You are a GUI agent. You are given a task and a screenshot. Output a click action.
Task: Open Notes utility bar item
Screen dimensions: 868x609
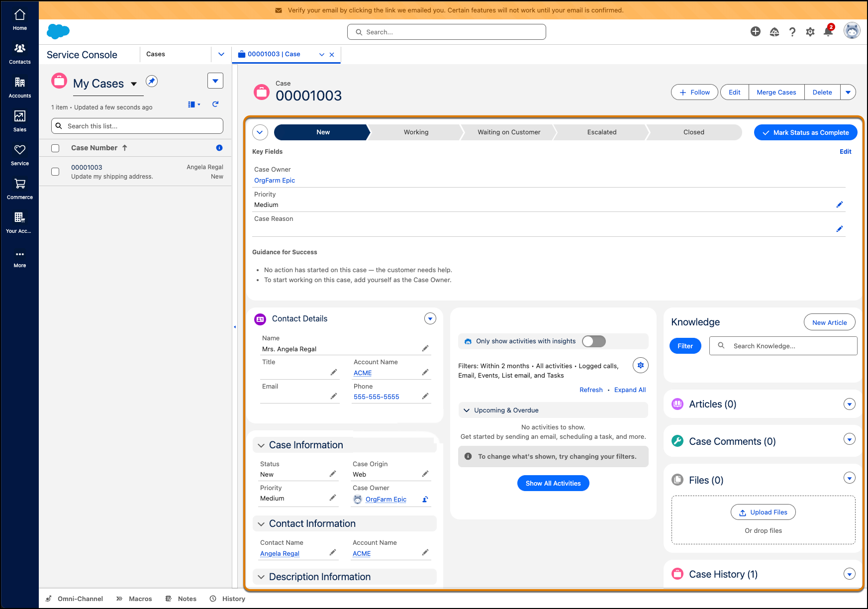coord(181,599)
